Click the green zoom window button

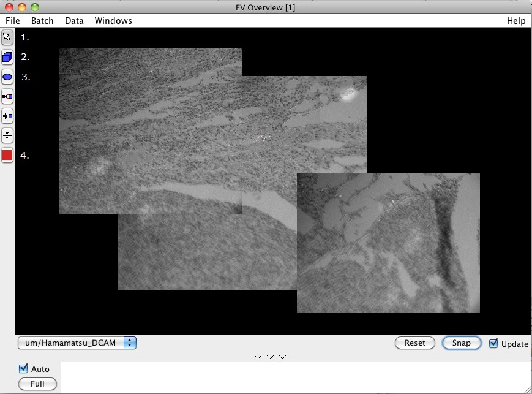(x=35, y=7)
